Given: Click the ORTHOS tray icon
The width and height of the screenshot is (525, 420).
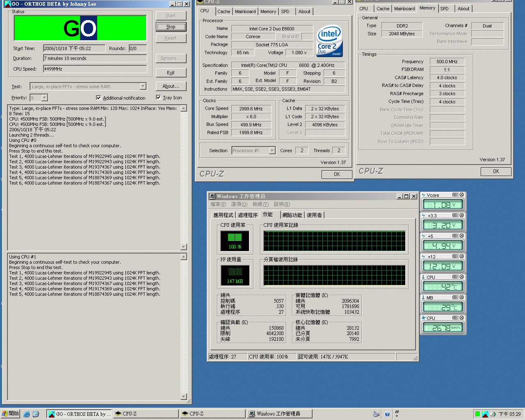Looking at the screenshot, I should (485, 414).
